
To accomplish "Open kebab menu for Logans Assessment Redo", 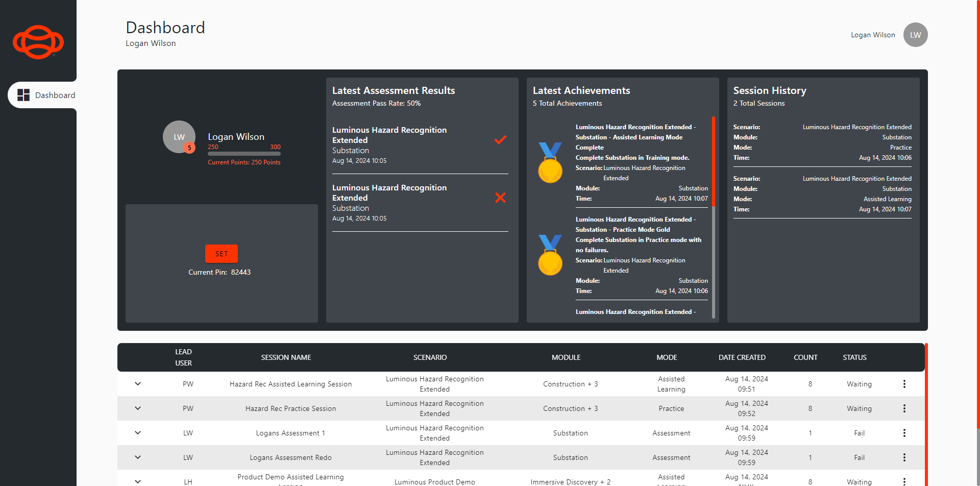I will point(904,457).
